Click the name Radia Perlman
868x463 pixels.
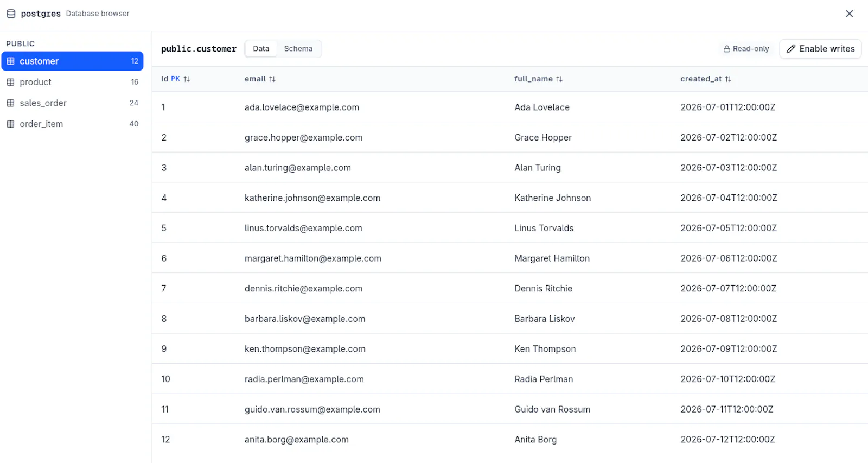point(544,379)
